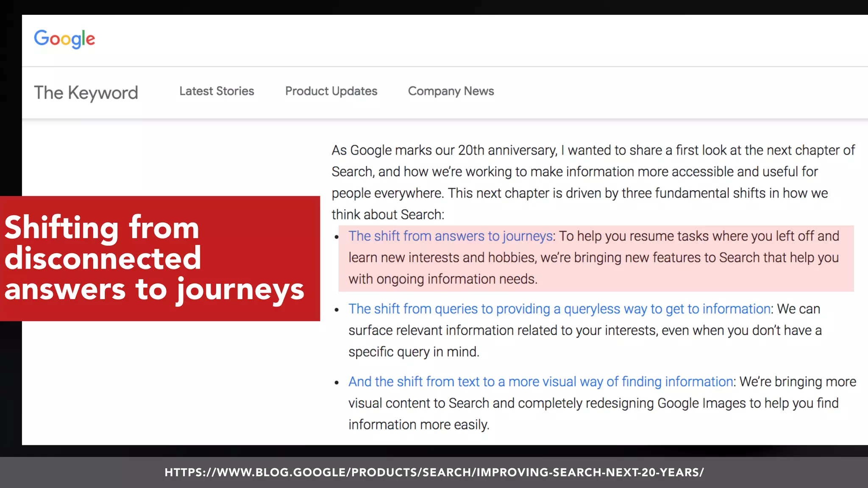Click the text 'information more easily.'
This screenshot has width=868, height=488.
tap(419, 425)
